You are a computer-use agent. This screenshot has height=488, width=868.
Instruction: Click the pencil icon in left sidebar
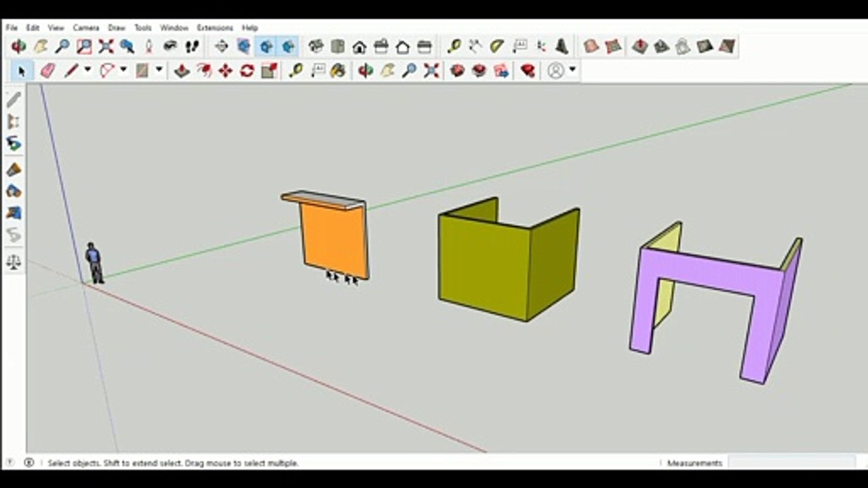(14, 100)
